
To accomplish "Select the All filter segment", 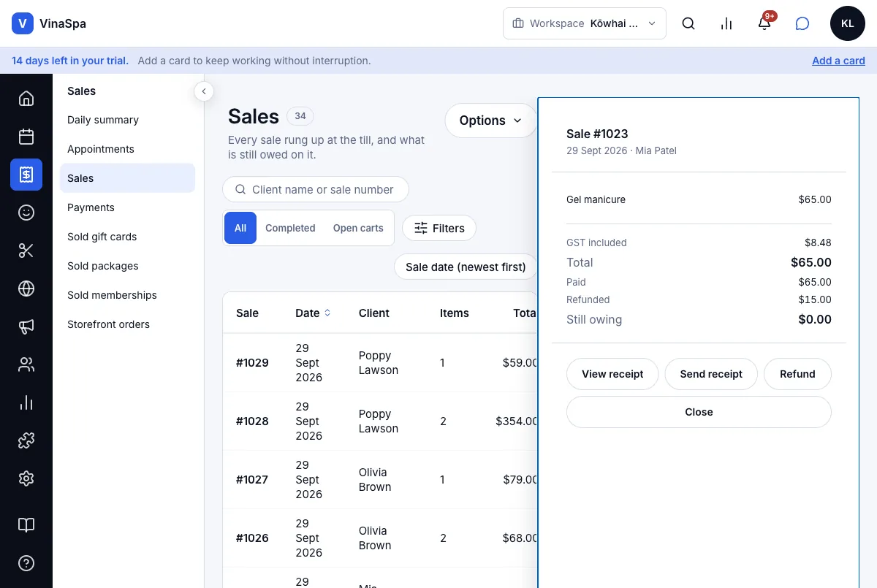I will tap(240, 228).
